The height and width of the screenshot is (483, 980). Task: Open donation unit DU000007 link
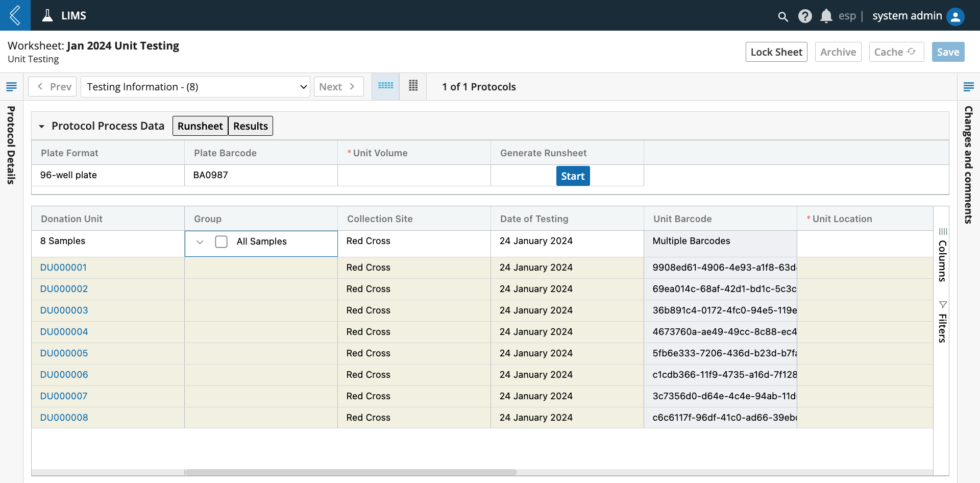point(64,396)
